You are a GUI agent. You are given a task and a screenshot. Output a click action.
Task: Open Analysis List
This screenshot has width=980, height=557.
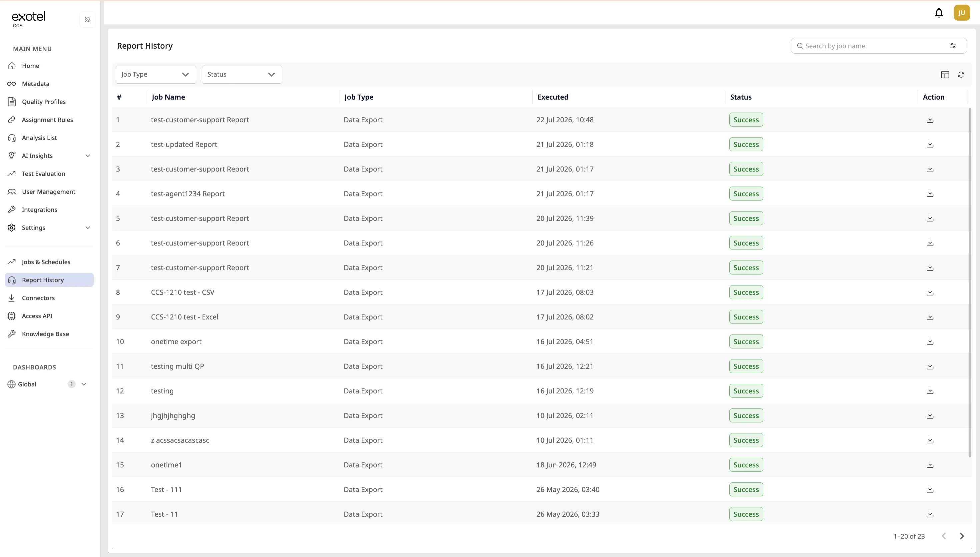click(x=49, y=138)
